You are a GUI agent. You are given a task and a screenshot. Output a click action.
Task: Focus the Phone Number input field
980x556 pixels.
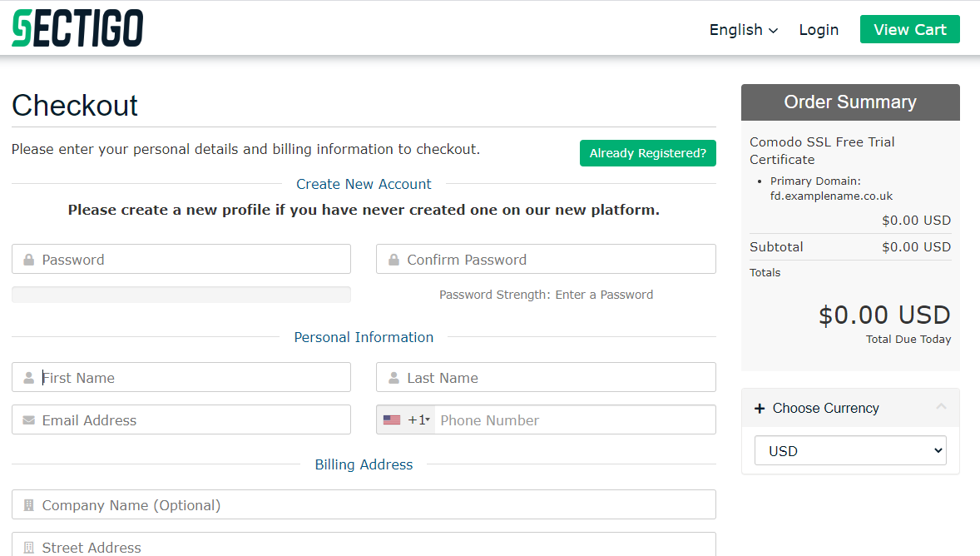(x=572, y=420)
